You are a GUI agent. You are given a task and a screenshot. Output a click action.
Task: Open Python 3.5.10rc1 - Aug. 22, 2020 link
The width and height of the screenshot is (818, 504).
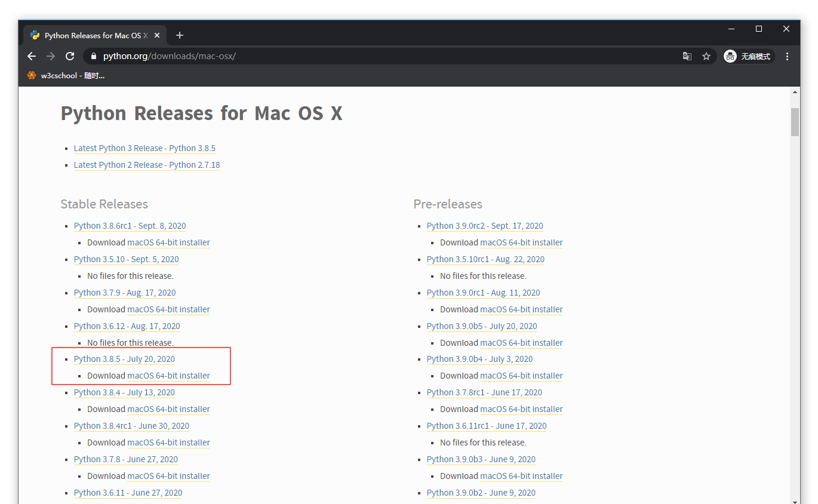[485, 259]
